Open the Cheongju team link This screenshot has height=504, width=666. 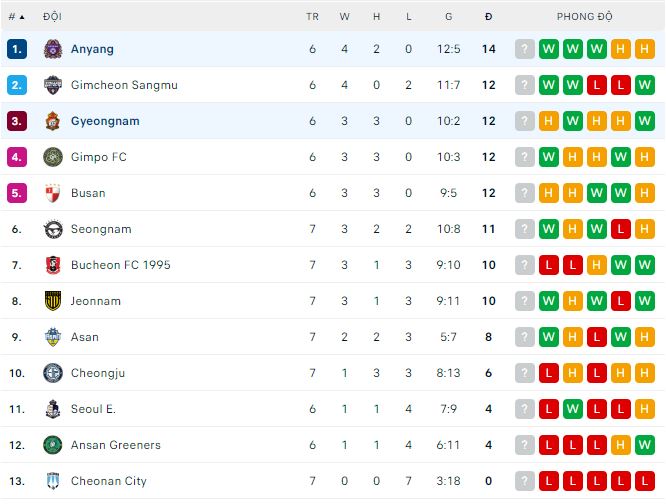[98, 373]
